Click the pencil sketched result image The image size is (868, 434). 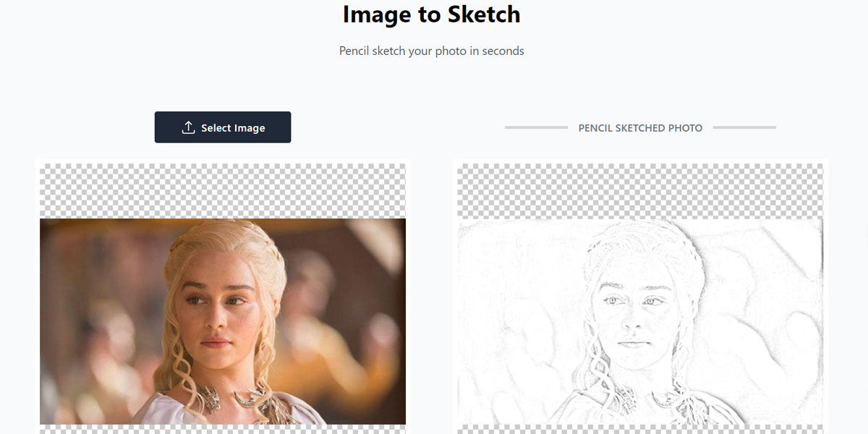(640, 321)
